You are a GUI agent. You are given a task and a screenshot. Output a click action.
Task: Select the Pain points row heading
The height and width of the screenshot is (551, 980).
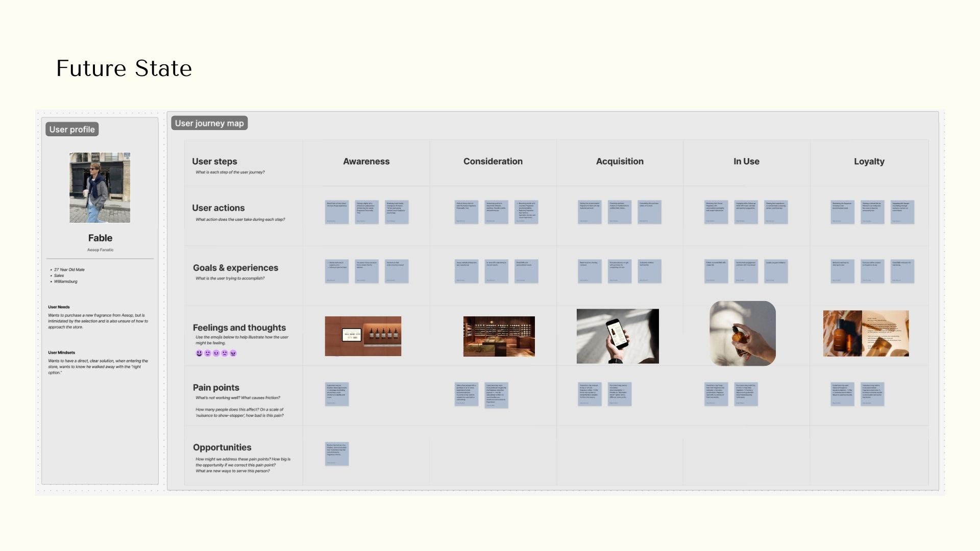[216, 388]
